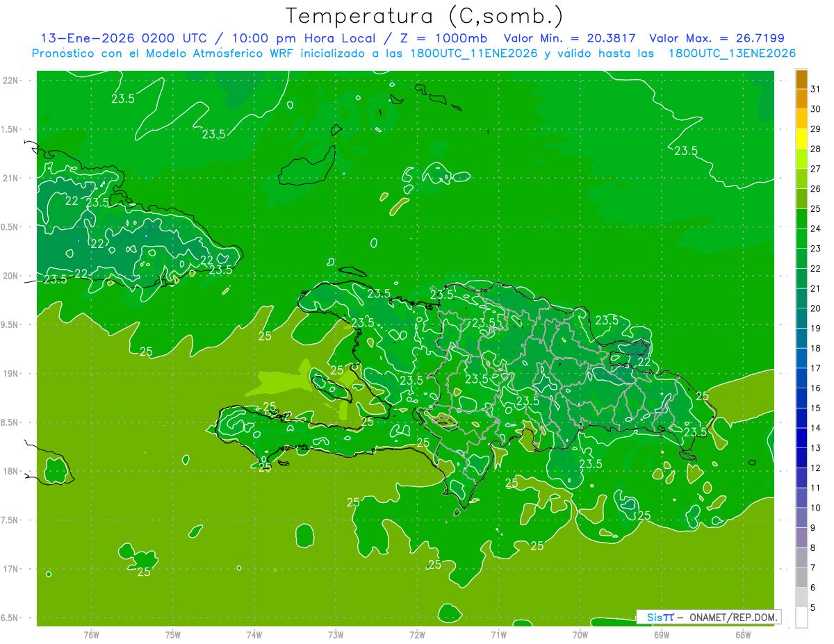
Task: Click the ONAMET/REP.DOM. credit label
Action: pos(732,617)
